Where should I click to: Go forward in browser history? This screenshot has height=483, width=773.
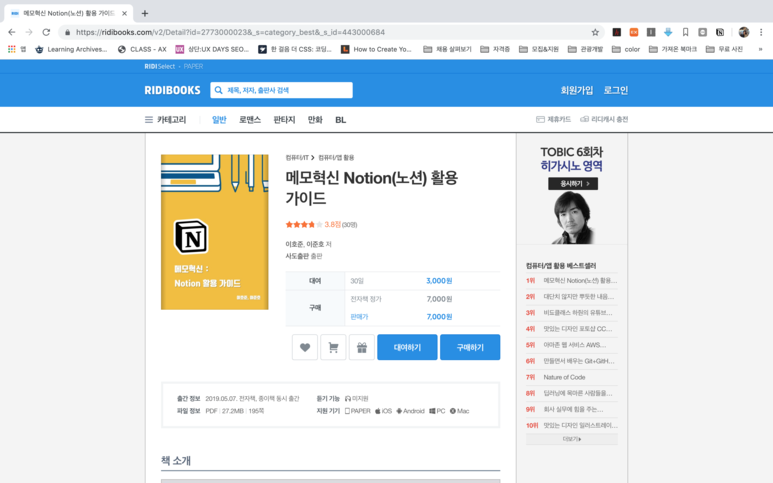click(x=29, y=32)
